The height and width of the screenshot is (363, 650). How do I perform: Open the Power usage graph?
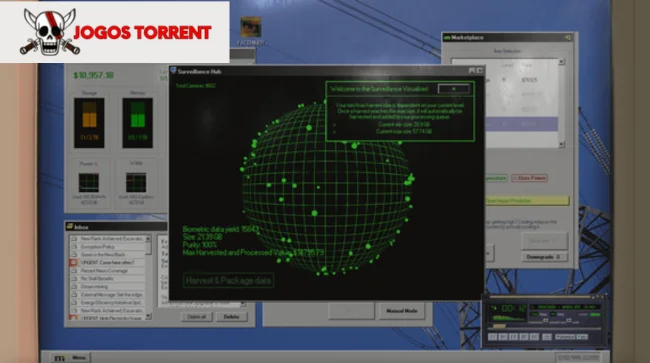click(x=89, y=182)
